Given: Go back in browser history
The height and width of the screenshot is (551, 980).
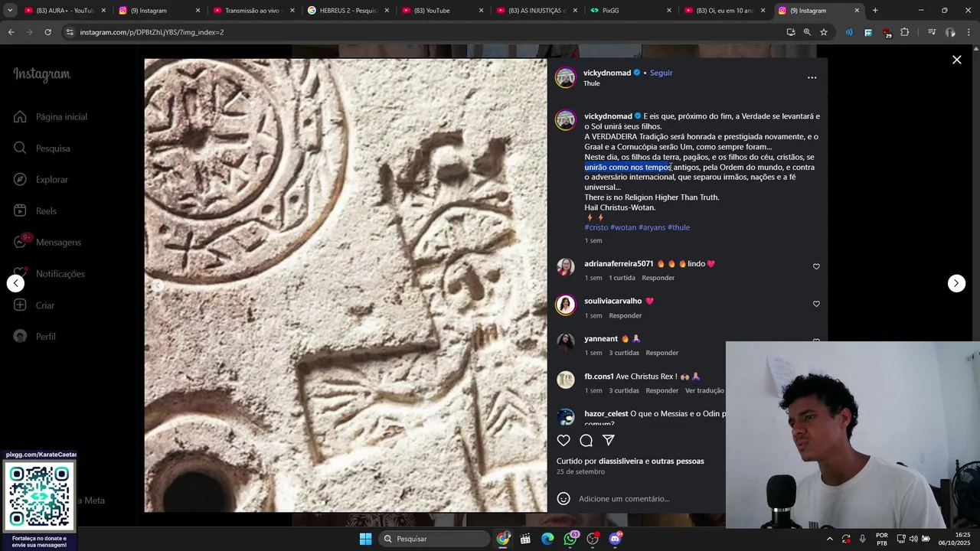Looking at the screenshot, I should click(11, 32).
